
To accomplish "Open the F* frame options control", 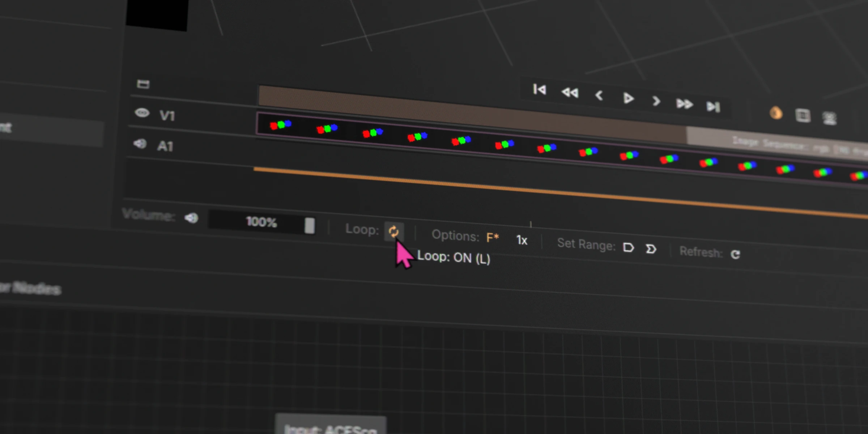I will point(492,236).
